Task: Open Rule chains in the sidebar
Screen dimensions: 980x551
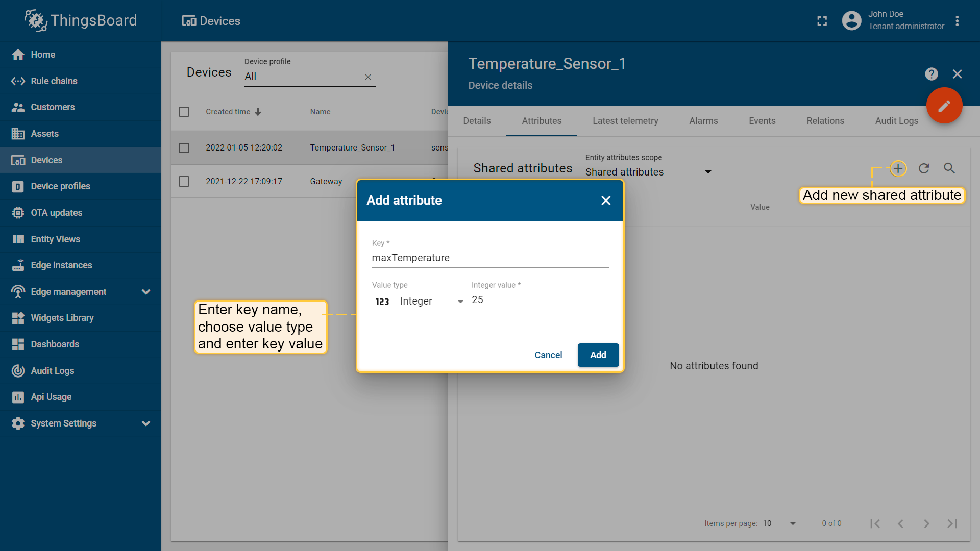Action: click(54, 81)
